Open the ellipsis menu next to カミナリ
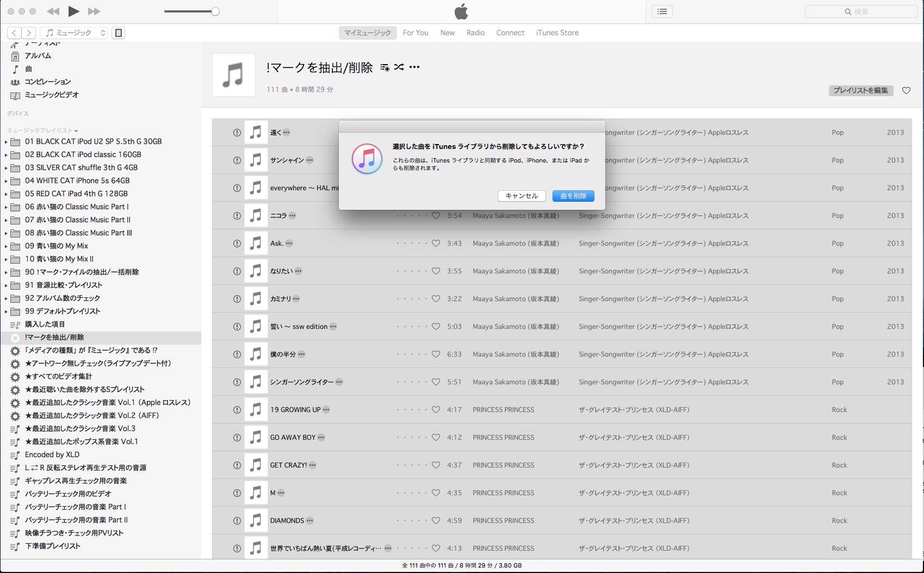924x573 pixels. (296, 299)
